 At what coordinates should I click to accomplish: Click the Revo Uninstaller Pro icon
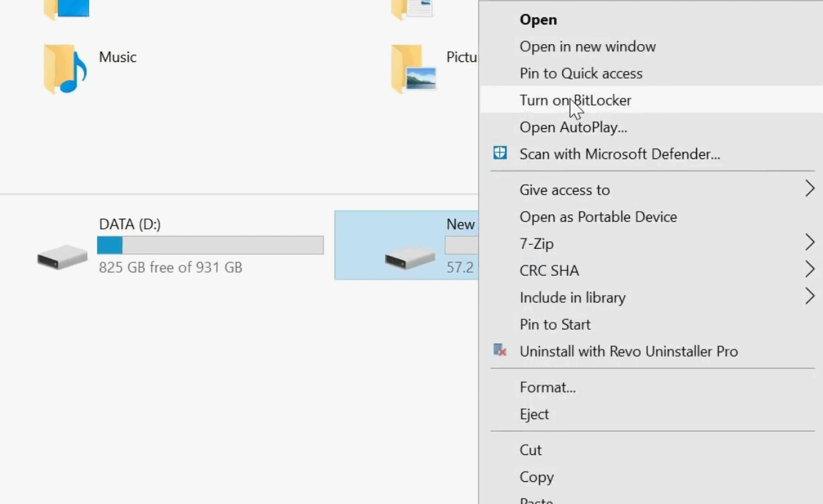coord(499,350)
